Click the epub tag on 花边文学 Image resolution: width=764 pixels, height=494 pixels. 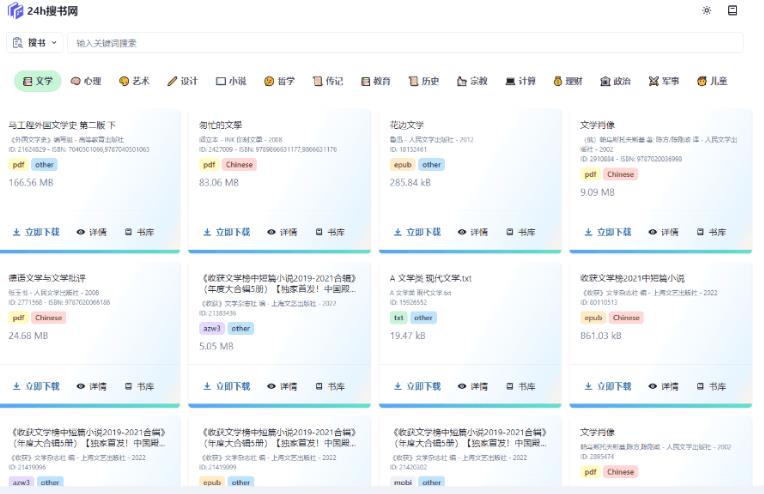(402, 165)
